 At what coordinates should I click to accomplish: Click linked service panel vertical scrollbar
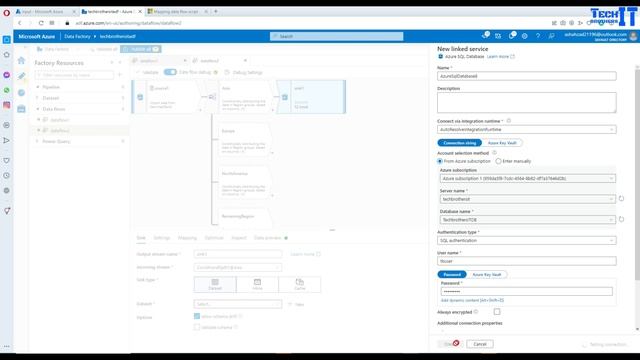click(x=637, y=176)
